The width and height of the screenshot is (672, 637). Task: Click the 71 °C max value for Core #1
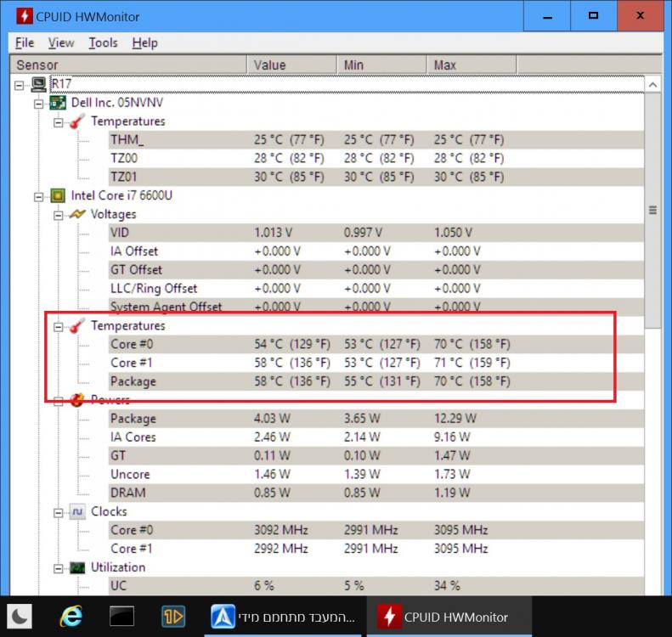coord(472,363)
